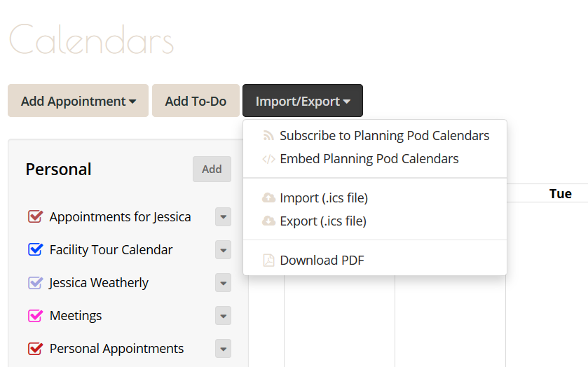588x367 pixels.
Task: Open the Add Appointment dropdown button
Action: tap(78, 101)
